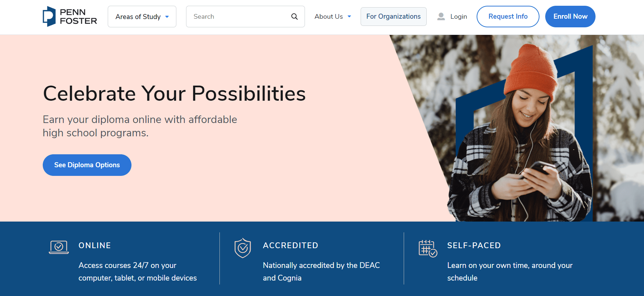This screenshot has height=296, width=644.
Task: Click the 'Access courses 24/7' description
Action: (138, 272)
